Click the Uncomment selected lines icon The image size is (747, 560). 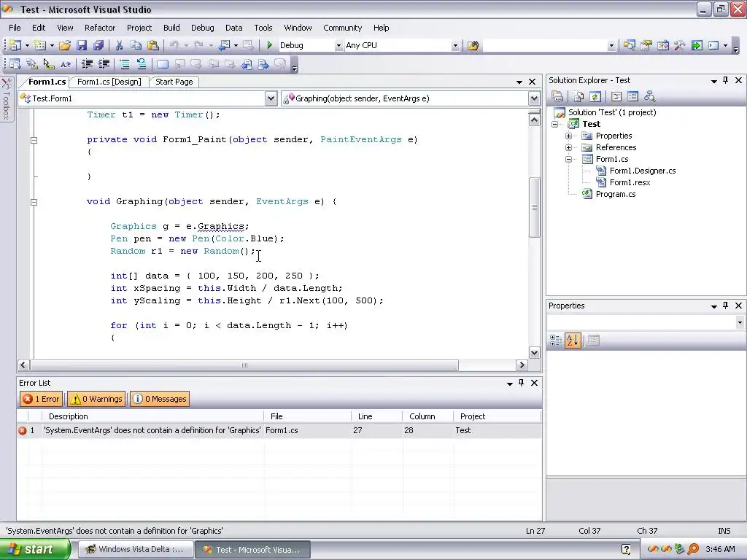(x=141, y=64)
